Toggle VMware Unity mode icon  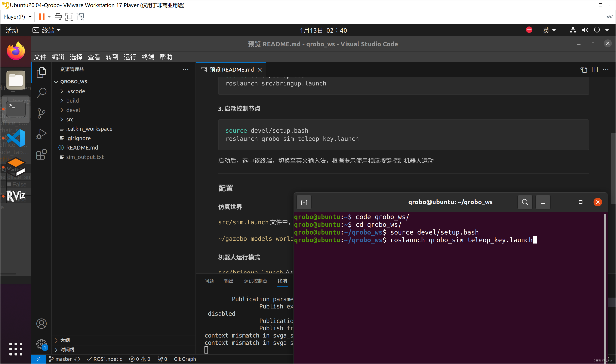[x=81, y=17]
